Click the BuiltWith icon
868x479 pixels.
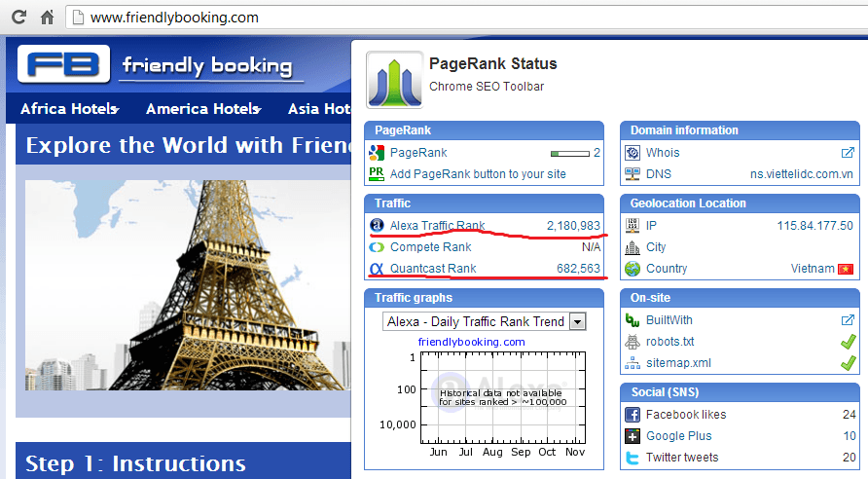(x=633, y=320)
